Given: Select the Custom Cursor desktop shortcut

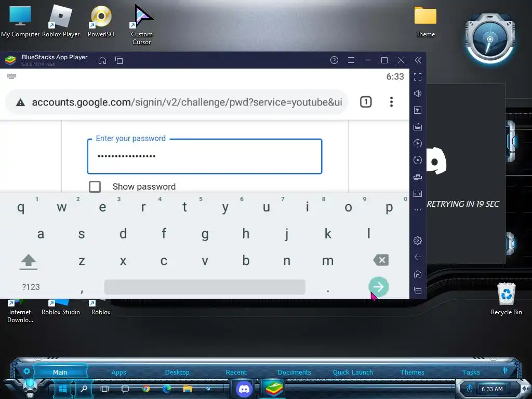Looking at the screenshot, I should point(141,24).
